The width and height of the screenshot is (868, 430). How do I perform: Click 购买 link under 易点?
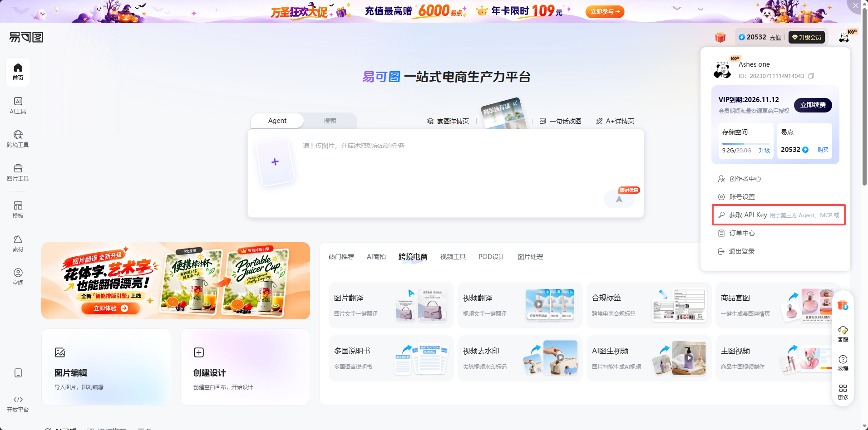(x=823, y=150)
